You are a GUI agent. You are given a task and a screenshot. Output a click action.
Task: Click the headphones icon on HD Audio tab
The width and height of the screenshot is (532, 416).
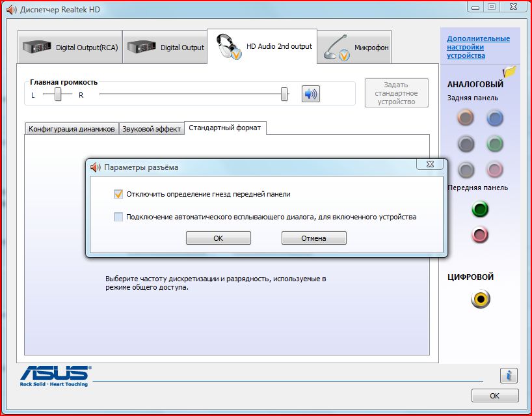pos(228,46)
